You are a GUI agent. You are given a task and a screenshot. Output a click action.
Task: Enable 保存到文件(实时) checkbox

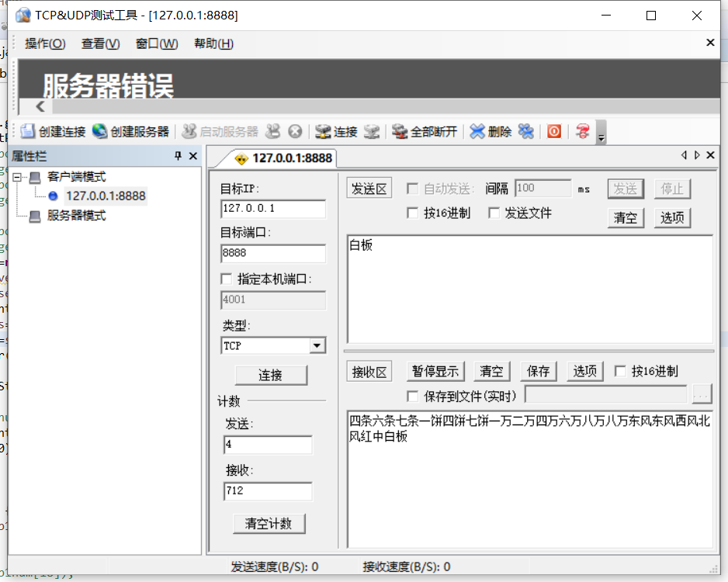click(x=412, y=397)
